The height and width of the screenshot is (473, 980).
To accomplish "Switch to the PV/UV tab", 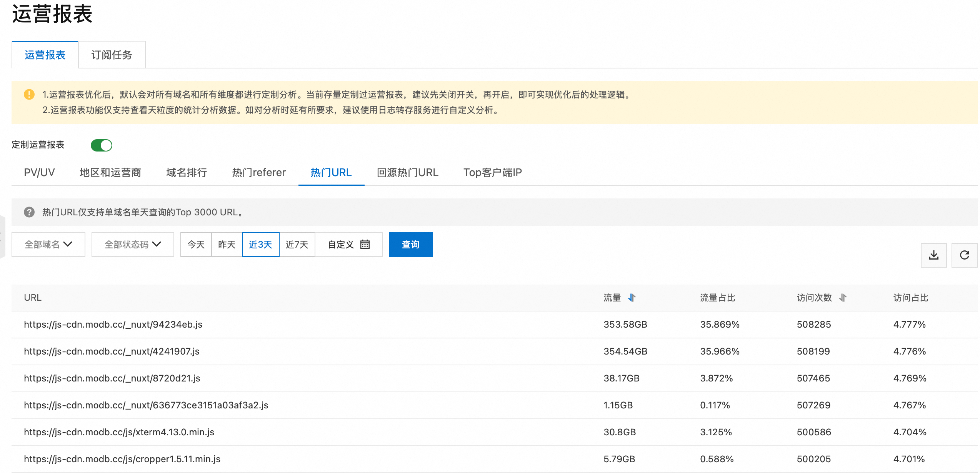I will [39, 173].
